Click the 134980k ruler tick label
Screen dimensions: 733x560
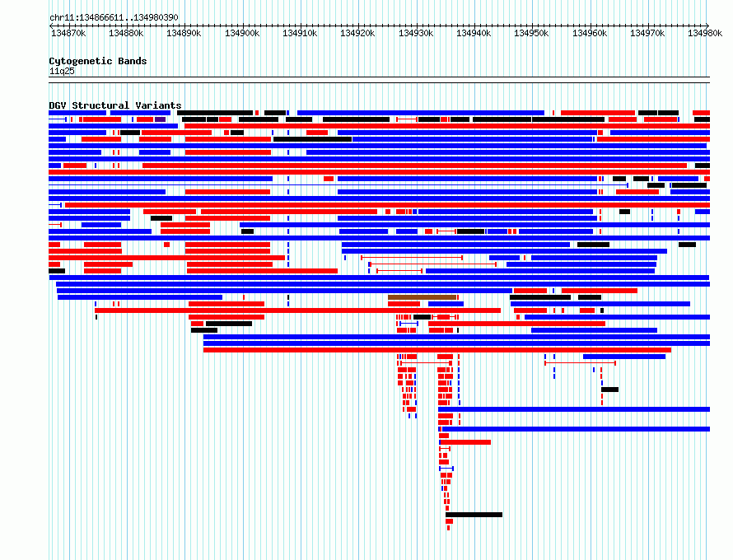[x=705, y=33]
